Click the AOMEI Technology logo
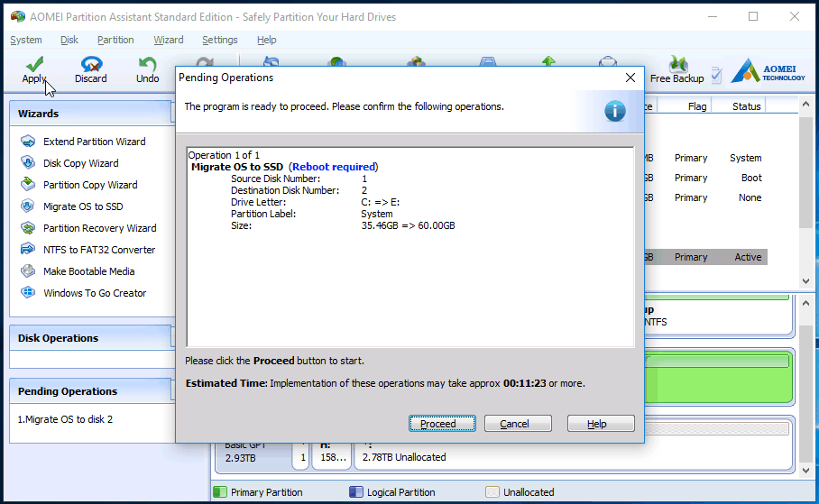Image resolution: width=819 pixels, height=504 pixels. 768,70
